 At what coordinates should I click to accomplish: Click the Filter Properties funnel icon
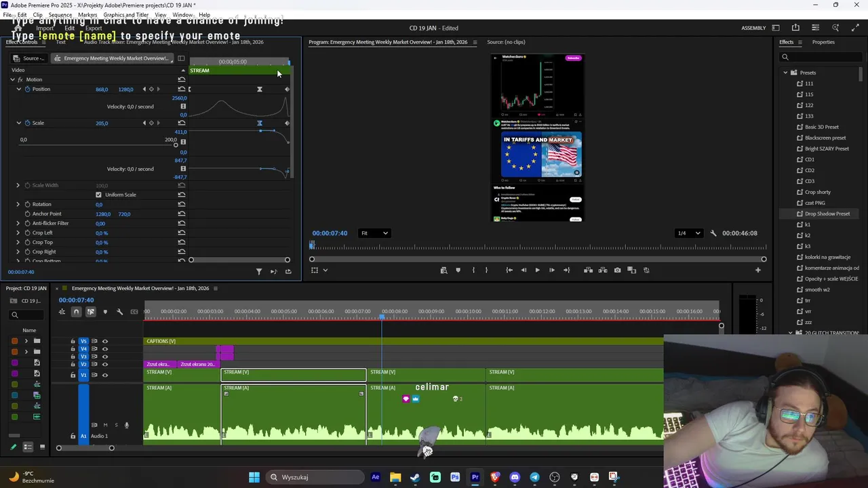tap(258, 272)
